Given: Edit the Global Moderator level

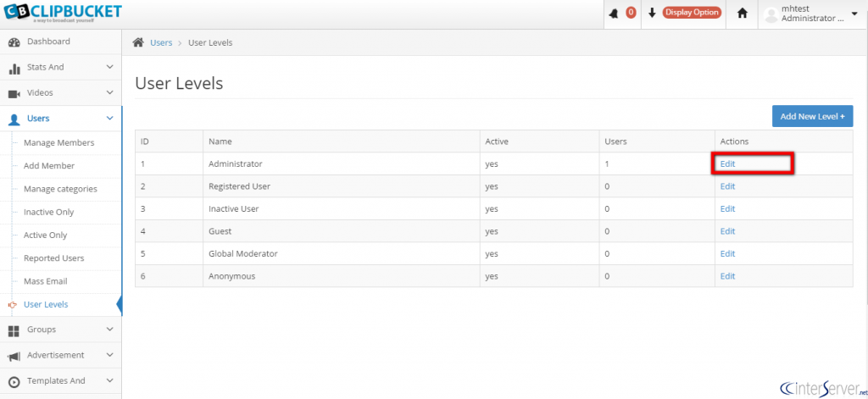Looking at the screenshot, I should 727,253.
